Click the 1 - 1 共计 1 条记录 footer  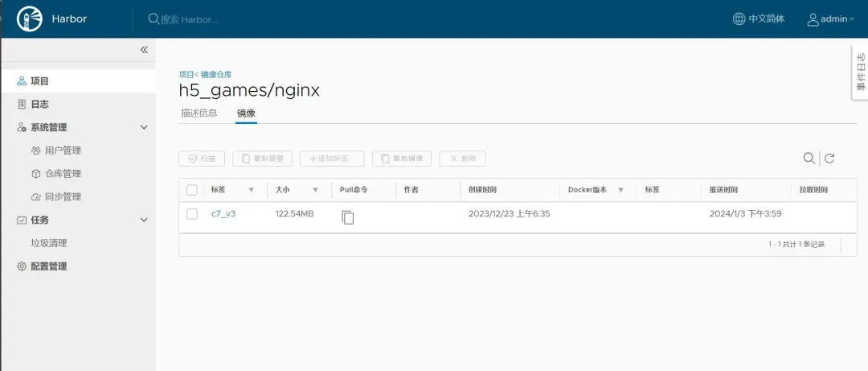[x=796, y=245]
